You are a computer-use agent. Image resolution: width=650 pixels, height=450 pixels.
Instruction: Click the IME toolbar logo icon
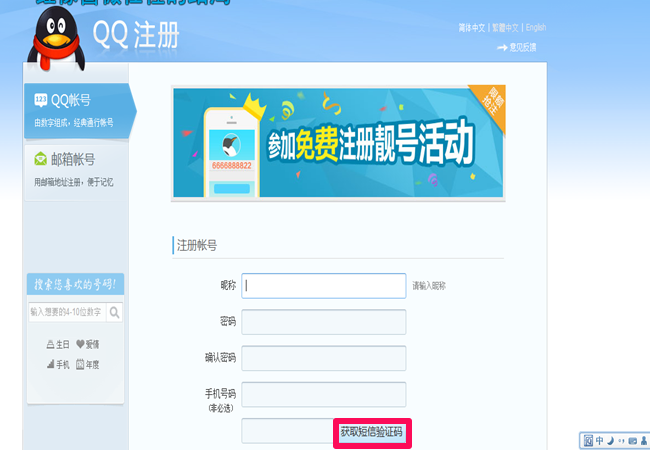[x=588, y=440]
